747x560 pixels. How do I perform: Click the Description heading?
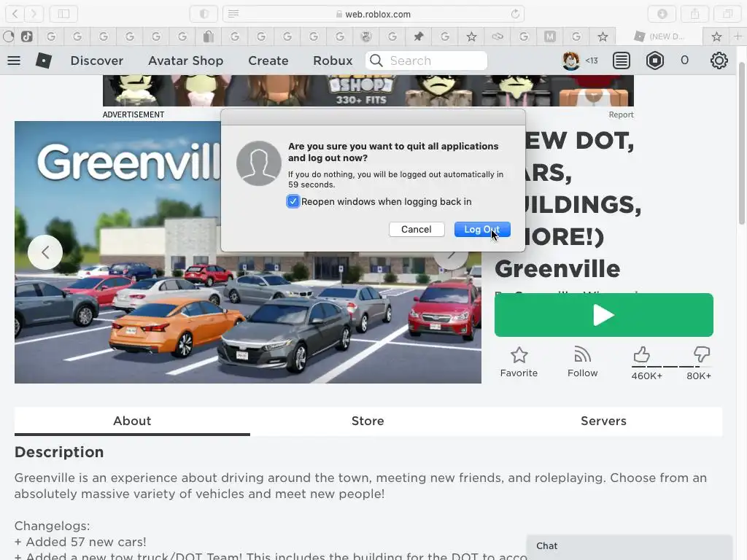click(59, 452)
